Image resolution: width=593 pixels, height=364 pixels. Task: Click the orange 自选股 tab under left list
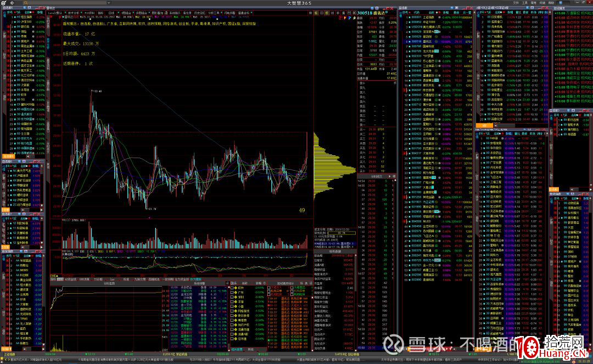pos(8,156)
